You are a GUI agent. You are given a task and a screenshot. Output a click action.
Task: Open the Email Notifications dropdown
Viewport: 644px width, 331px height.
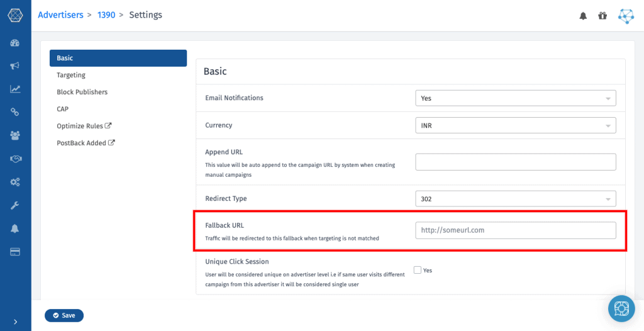(515, 98)
